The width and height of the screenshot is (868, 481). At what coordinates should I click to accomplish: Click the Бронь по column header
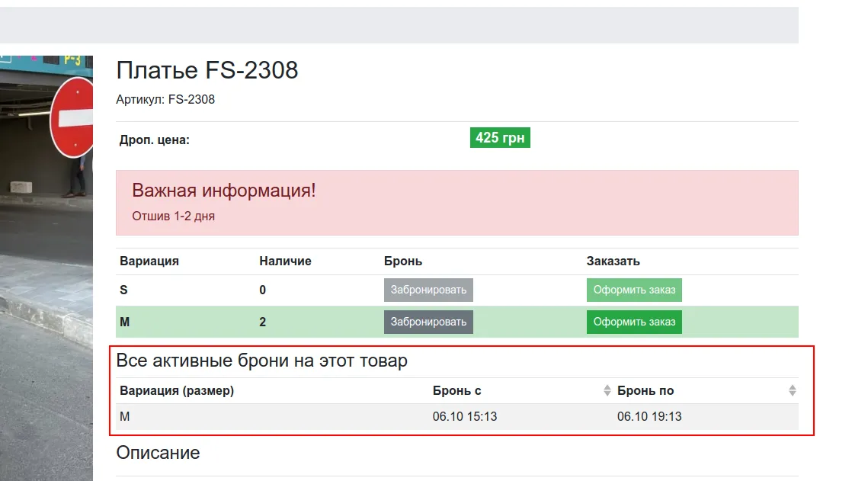point(645,391)
